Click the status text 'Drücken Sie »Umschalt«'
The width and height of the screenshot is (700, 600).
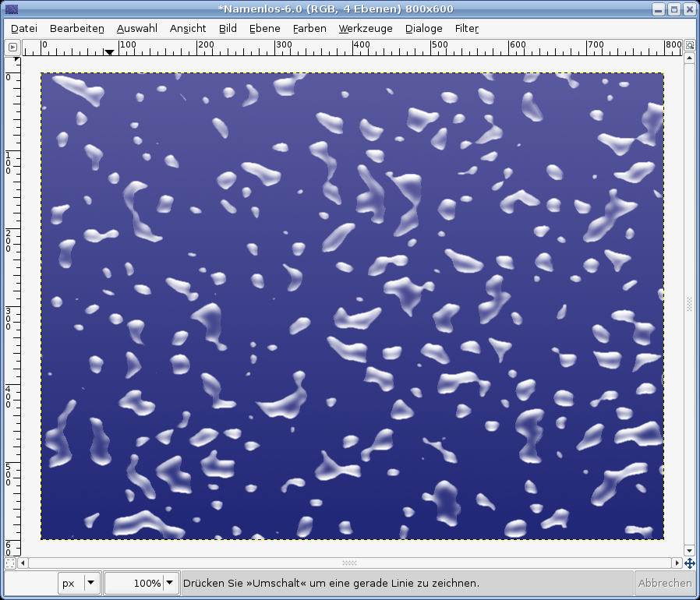tap(245, 583)
